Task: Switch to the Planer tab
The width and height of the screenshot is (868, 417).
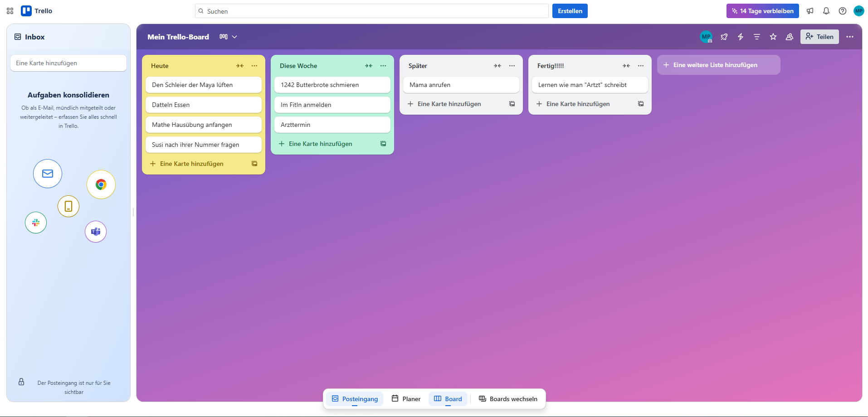Action: pyautogui.click(x=406, y=399)
